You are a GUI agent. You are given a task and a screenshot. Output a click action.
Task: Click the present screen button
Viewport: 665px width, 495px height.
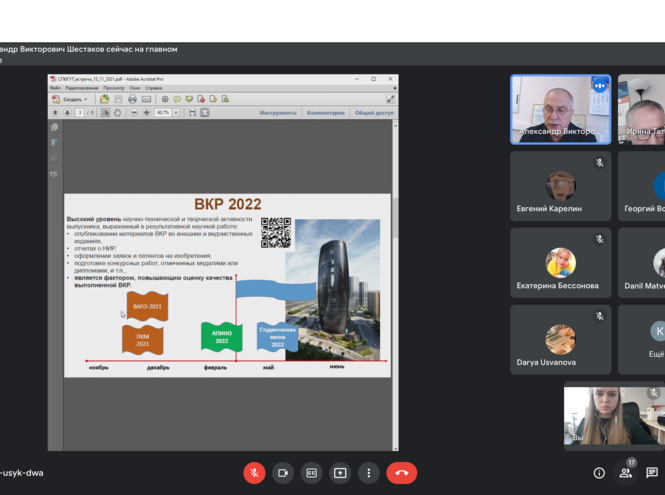pyautogui.click(x=340, y=473)
